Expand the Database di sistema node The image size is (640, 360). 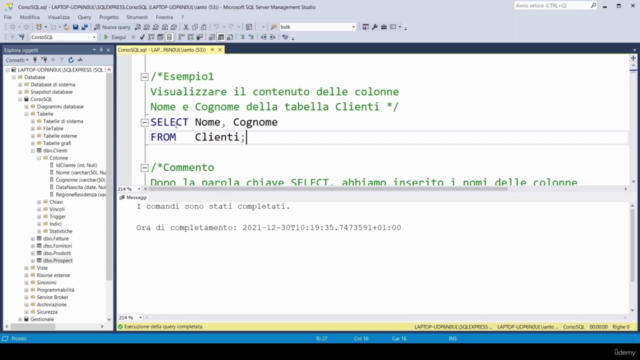coord(20,84)
